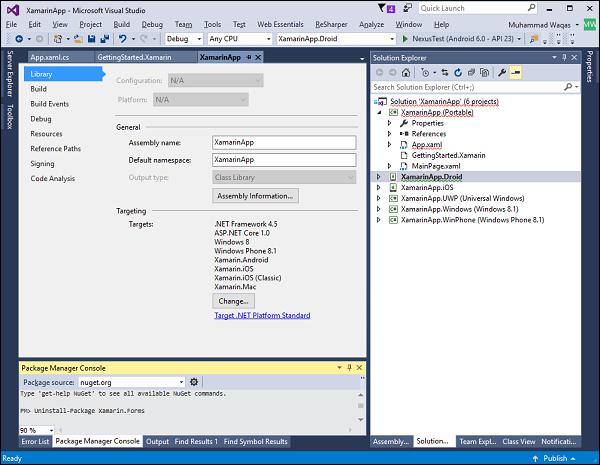Image resolution: width=600 pixels, height=465 pixels.
Task: Click the Pending Changes Filter clock icon
Action: pyautogui.click(x=425, y=72)
